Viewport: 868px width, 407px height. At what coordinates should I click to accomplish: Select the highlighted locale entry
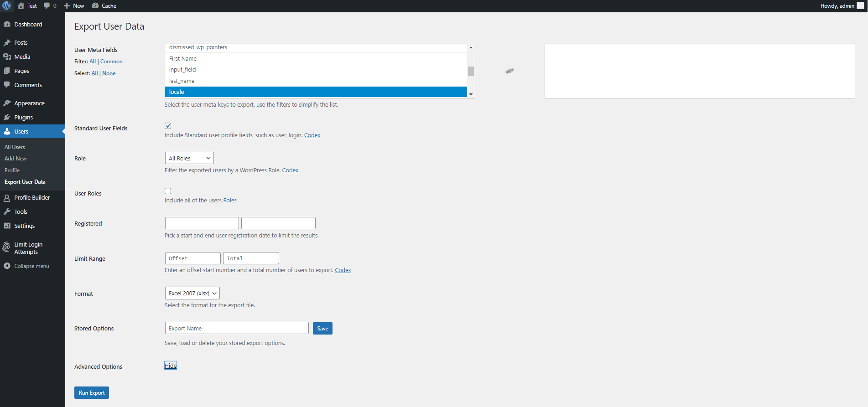point(316,92)
